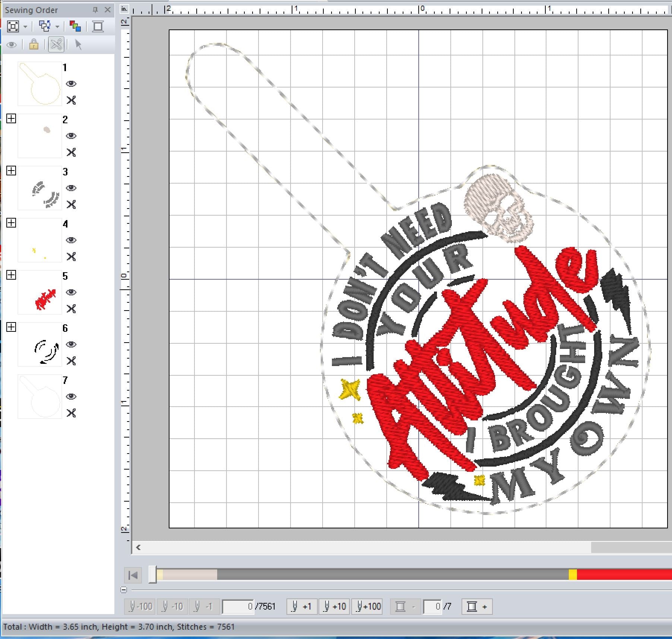The height and width of the screenshot is (639, 672).
Task: Jump to the next thread color
Action: [x=477, y=607]
